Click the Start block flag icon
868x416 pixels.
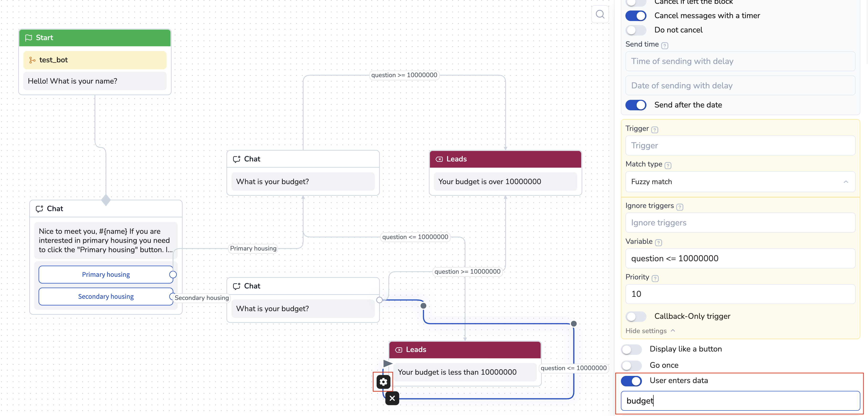(x=29, y=38)
